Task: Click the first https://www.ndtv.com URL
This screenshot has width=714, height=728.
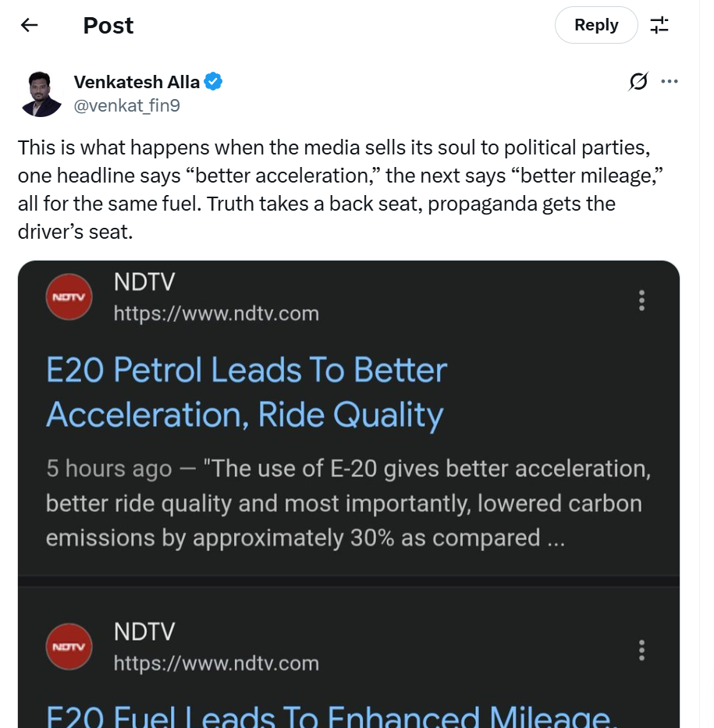Action: [216, 314]
